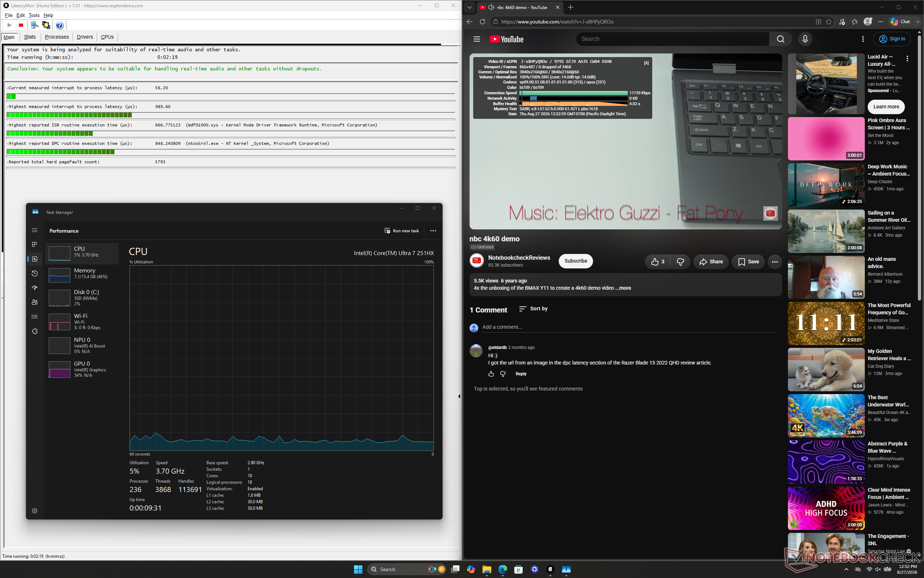Viewport: 924px width, 578px height.
Task: Open the Sort by comments dropdown
Action: pos(533,309)
